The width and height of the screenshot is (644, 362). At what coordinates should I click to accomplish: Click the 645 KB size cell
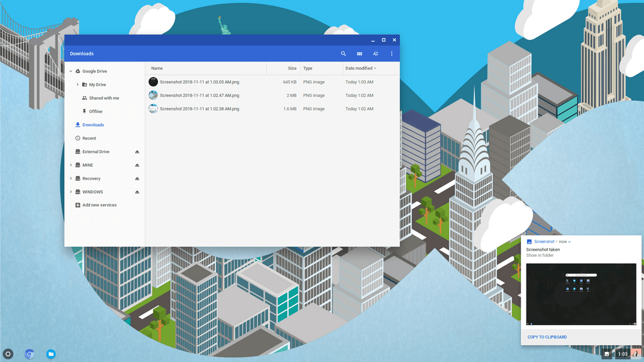289,82
